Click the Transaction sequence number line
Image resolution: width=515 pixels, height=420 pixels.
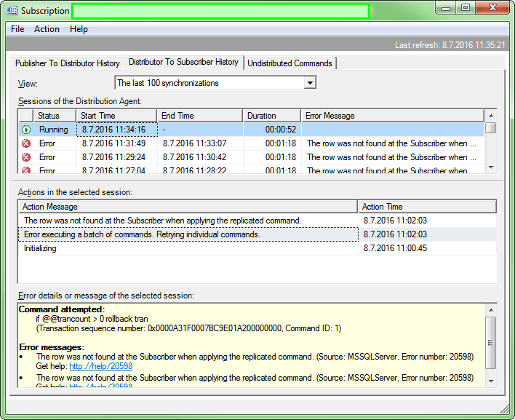(188, 328)
